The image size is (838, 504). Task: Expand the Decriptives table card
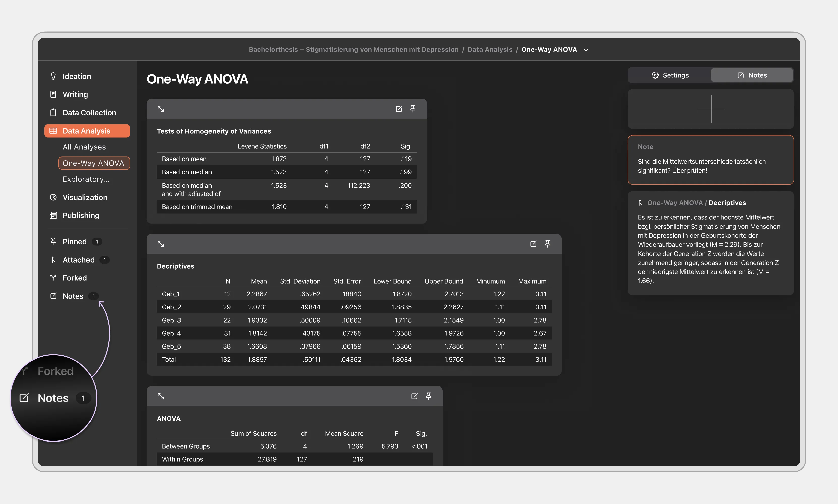(161, 244)
